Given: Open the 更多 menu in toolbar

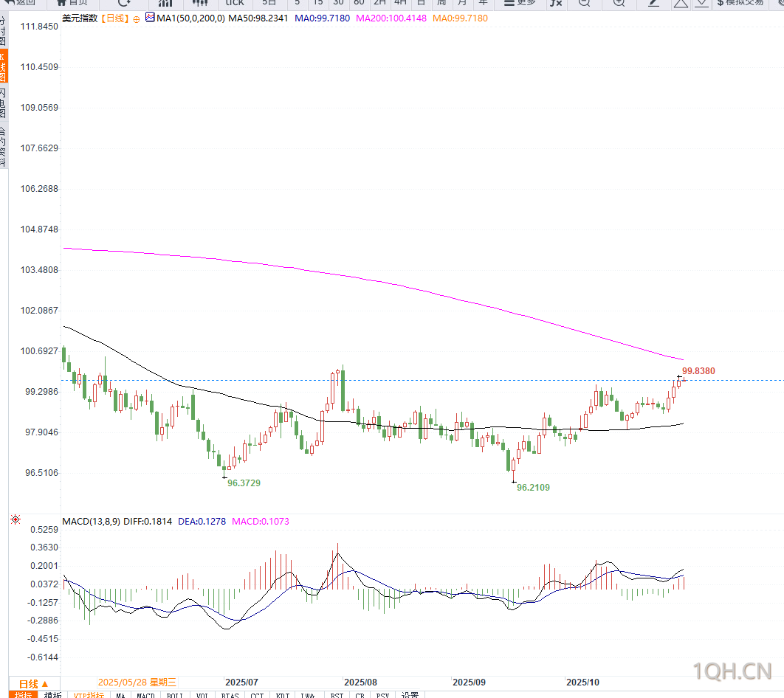Looking at the screenshot, I should coord(520,3).
